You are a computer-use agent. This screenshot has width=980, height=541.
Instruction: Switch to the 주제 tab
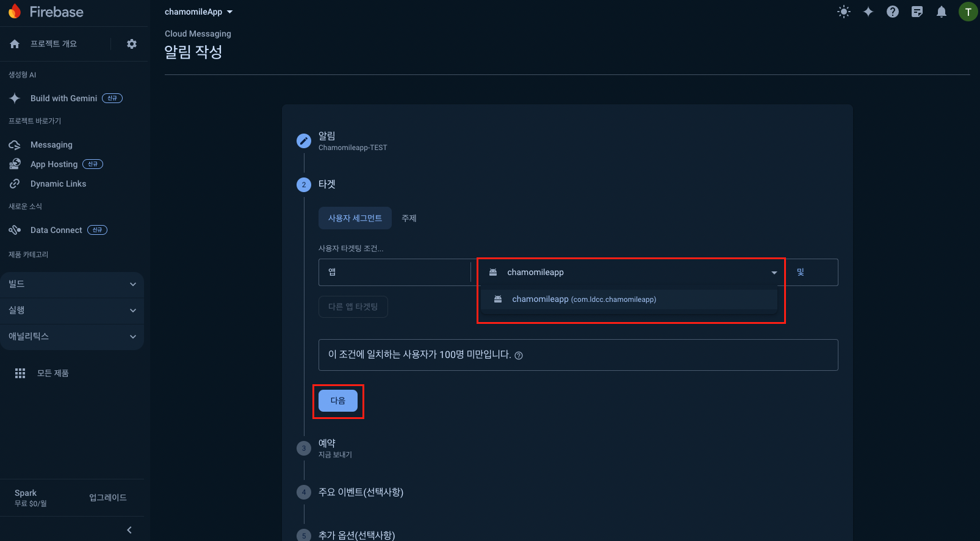click(409, 218)
